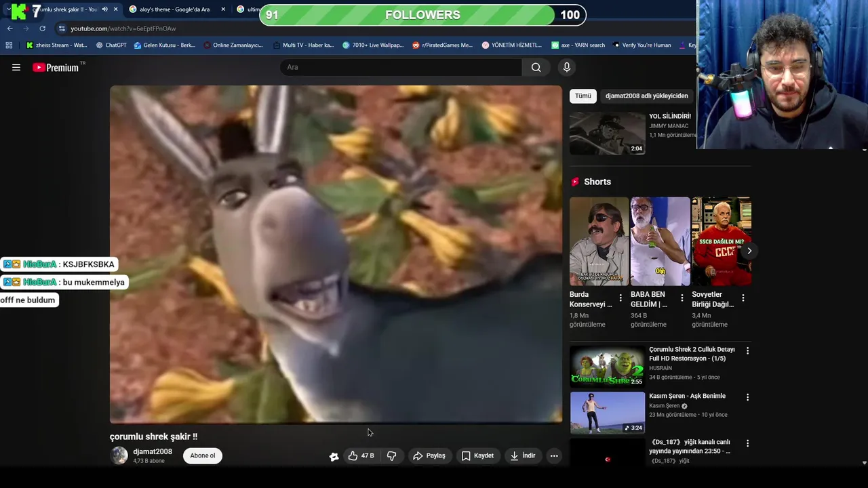
Task: Open ChatGPT bookmark
Action: (111, 45)
